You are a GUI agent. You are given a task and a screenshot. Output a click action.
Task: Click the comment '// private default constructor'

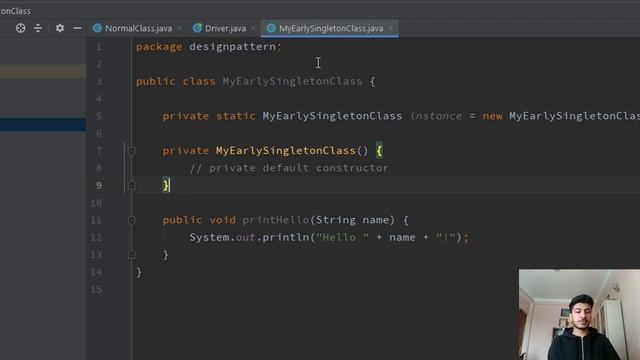coord(289,168)
